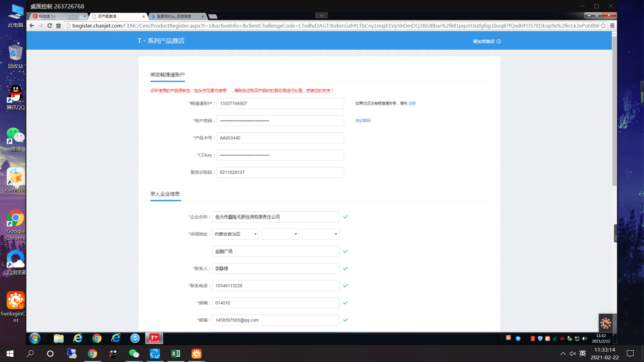Image resolution: width=644 pixels, height=362 pixels.
Task: Click the 联系电话 input field
Action: tap(275, 286)
